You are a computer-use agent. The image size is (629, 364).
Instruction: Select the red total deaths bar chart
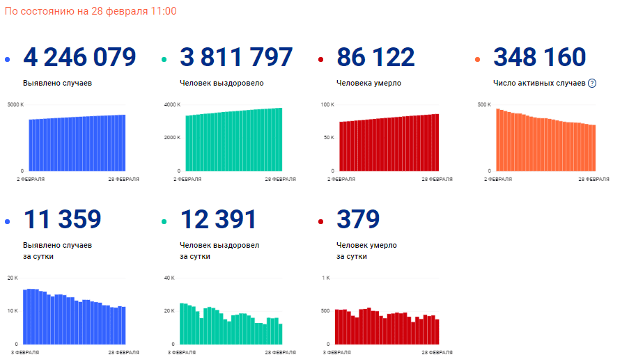point(389,144)
